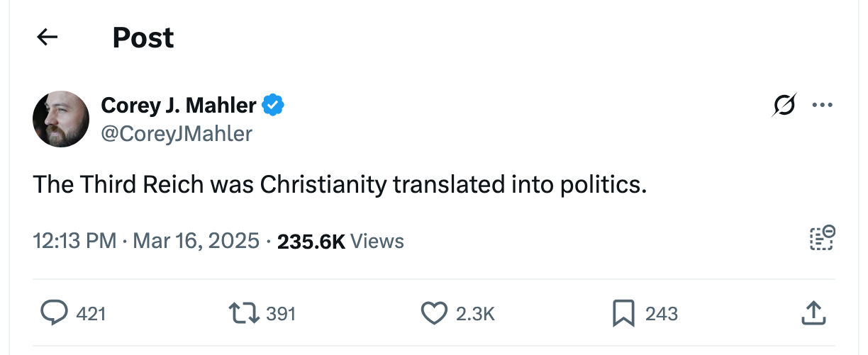View the 235.6K Views analytics
The width and height of the screenshot is (868, 355).
click(340, 241)
